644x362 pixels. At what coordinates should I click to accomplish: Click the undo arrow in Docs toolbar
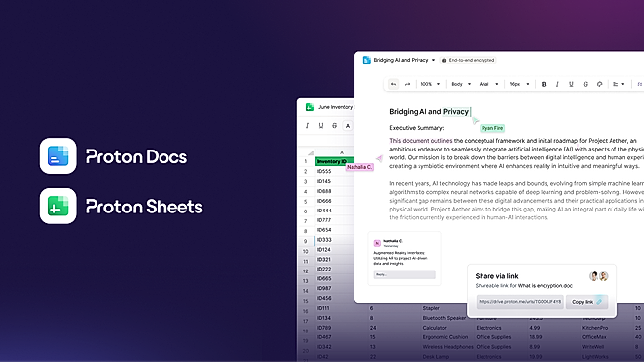(x=393, y=84)
